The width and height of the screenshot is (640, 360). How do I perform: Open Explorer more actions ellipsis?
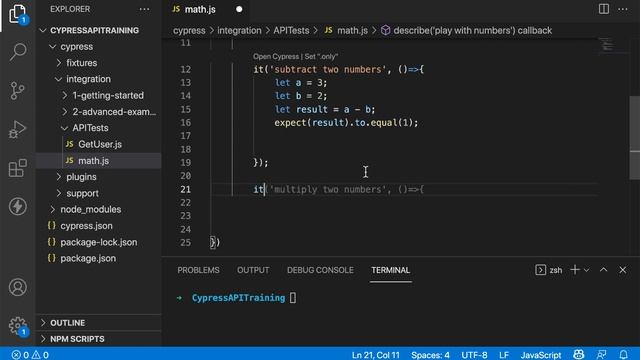tap(144, 9)
